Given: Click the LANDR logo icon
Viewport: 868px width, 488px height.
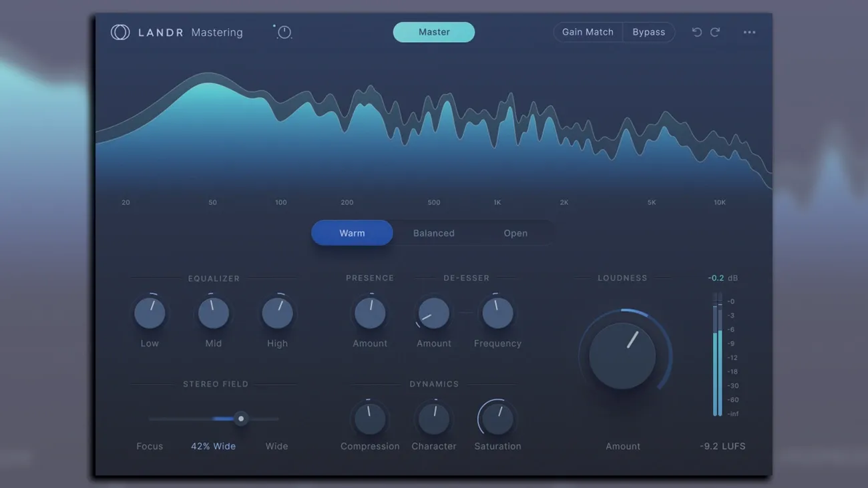Looking at the screenshot, I should (x=120, y=32).
